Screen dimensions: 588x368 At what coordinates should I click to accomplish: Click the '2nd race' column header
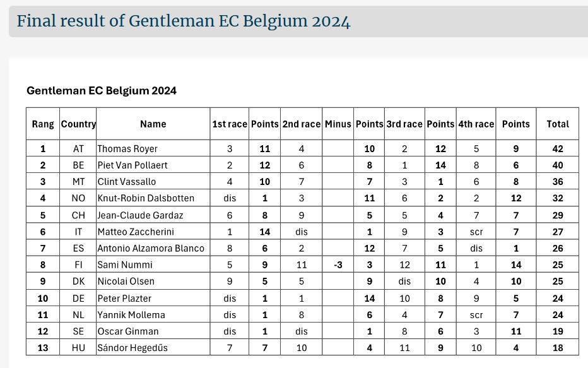click(301, 124)
